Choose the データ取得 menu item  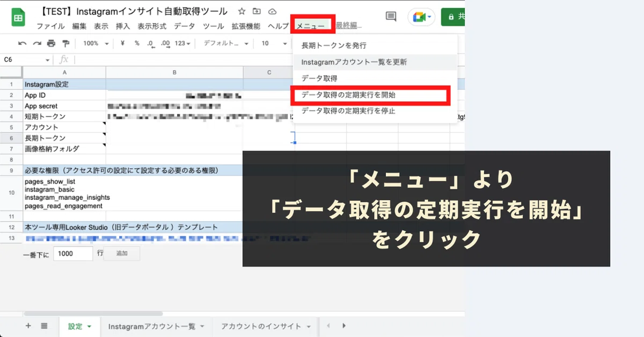click(x=375, y=78)
